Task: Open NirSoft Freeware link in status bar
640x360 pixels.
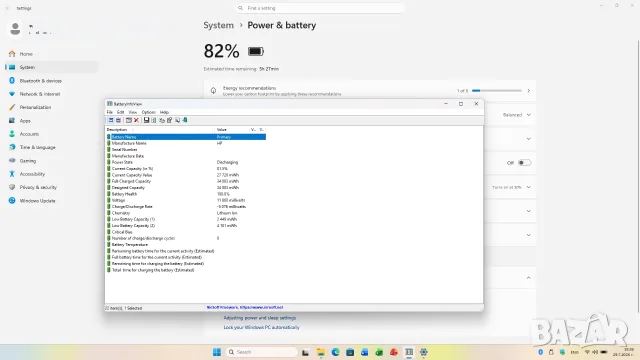Action: pos(245,307)
